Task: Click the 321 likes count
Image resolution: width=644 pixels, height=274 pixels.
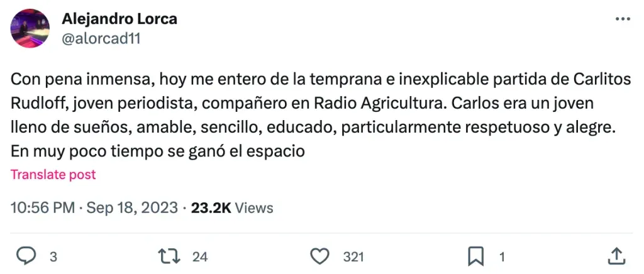Action: (x=354, y=256)
